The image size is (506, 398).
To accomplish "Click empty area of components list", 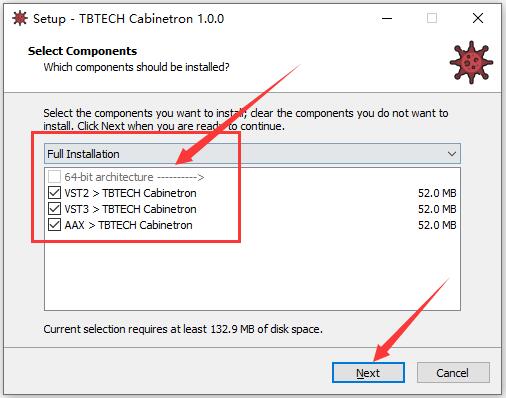I will (252, 272).
